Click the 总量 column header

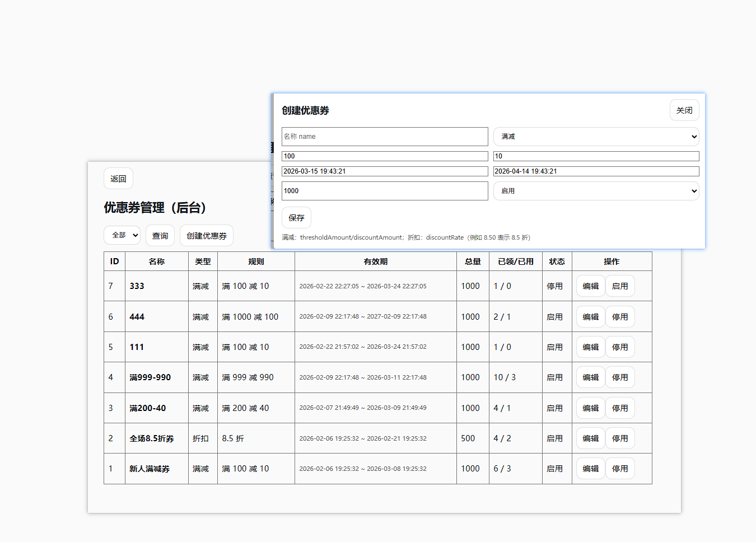[473, 261]
